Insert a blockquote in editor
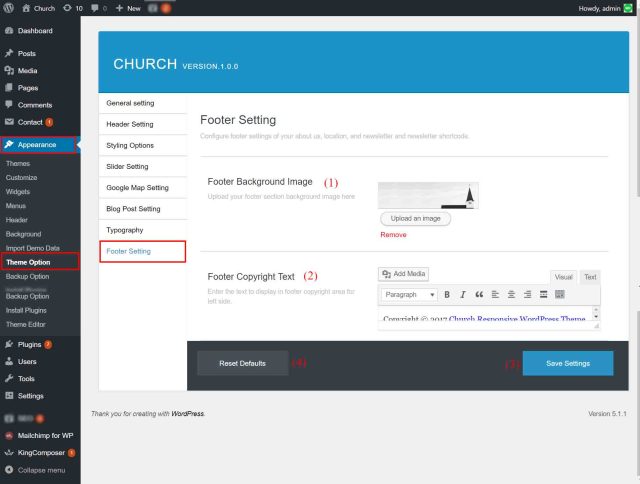This screenshot has height=484, width=640. click(x=479, y=295)
